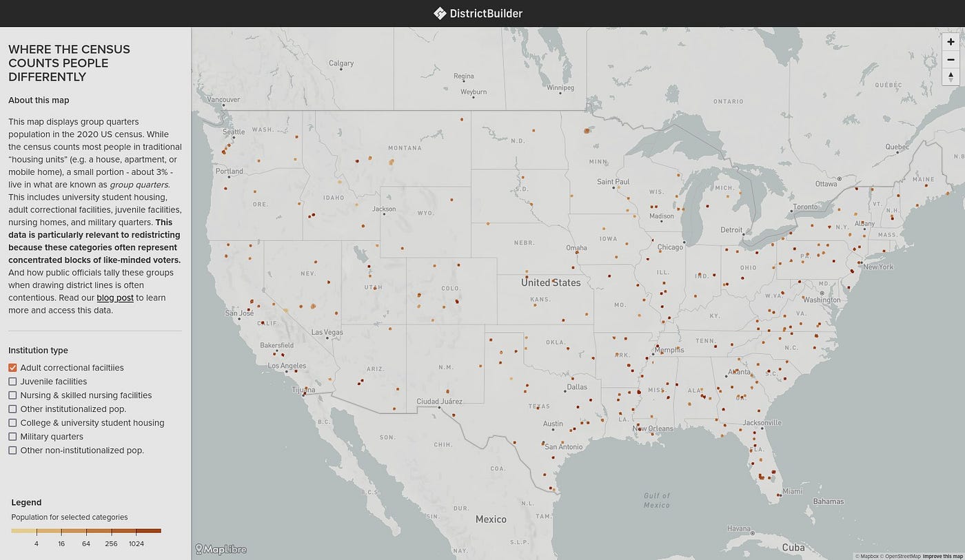Click the About this map heading
The height and width of the screenshot is (560, 965).
tap(39, 101)
